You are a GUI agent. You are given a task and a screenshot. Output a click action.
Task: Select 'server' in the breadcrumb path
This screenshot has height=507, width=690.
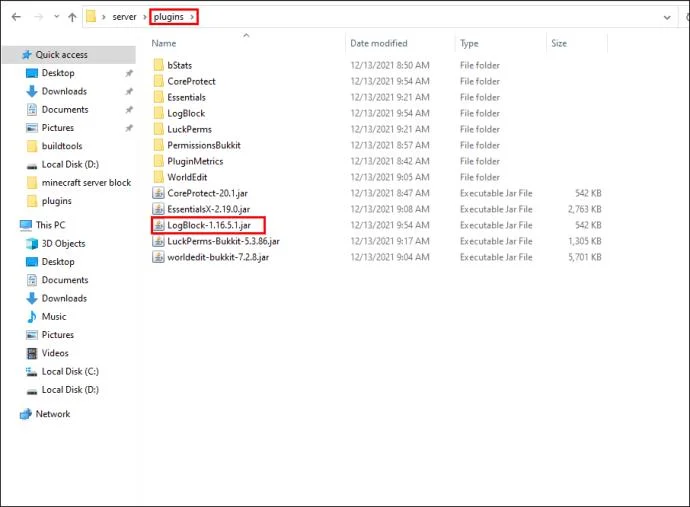[x=125, y=17]
